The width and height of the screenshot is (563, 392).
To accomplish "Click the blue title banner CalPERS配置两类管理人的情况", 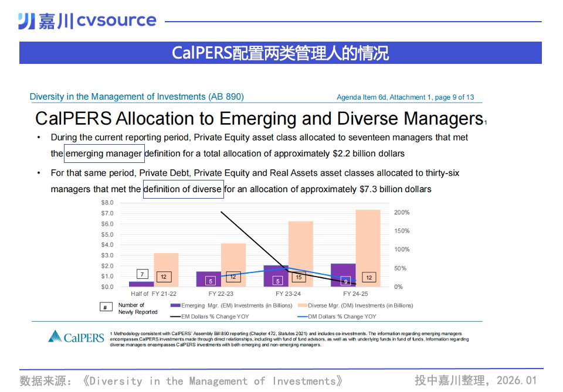I will (x=280, y=53).
